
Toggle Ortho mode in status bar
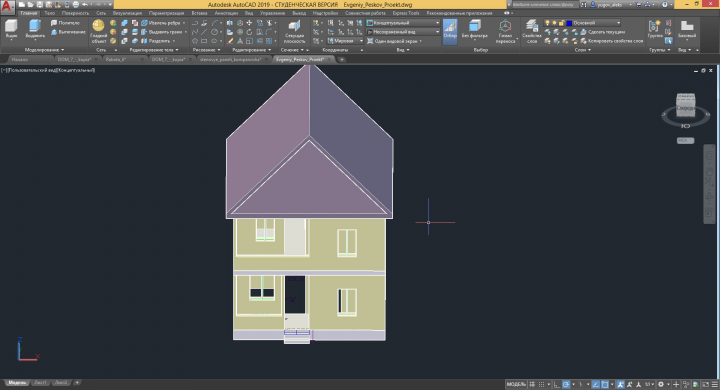pyautogui.click(x=557, y=384)
